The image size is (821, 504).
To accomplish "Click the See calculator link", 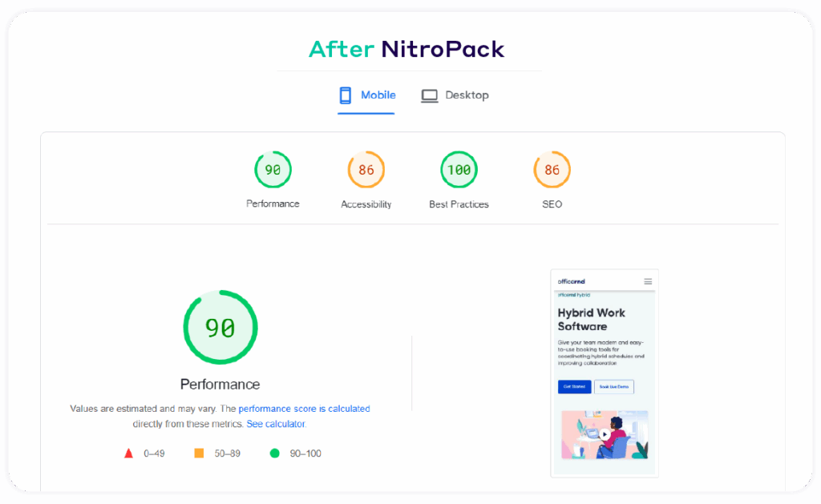I will (276, 424).
